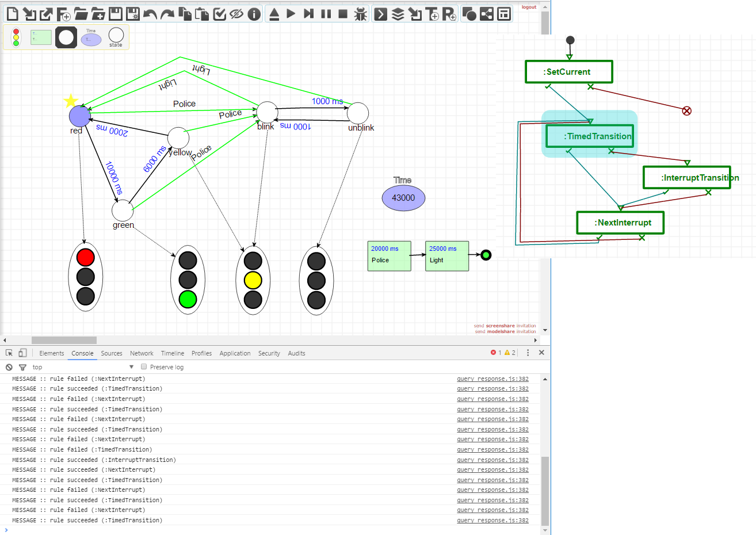Open the Network tab

point(142,353)
